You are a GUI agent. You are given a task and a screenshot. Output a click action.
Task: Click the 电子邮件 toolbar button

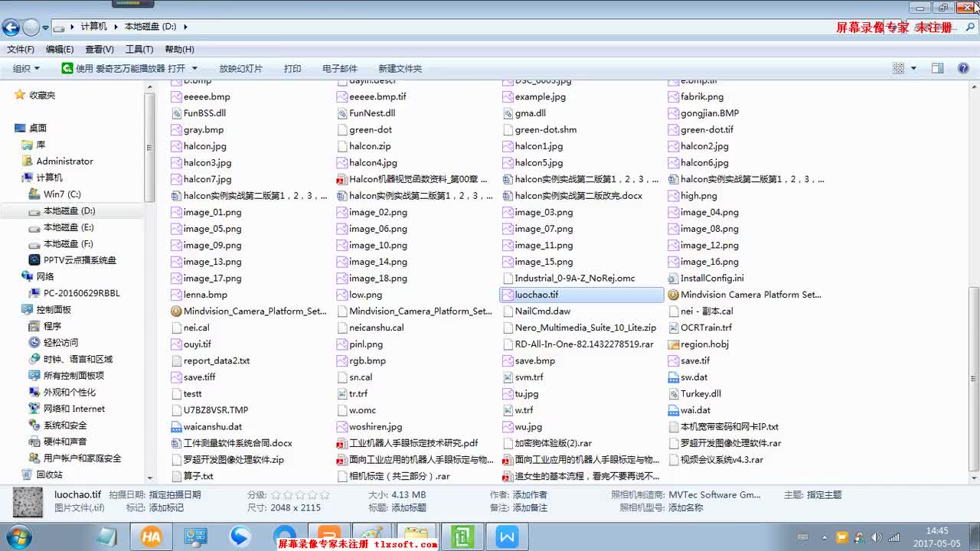click(340, 68)
